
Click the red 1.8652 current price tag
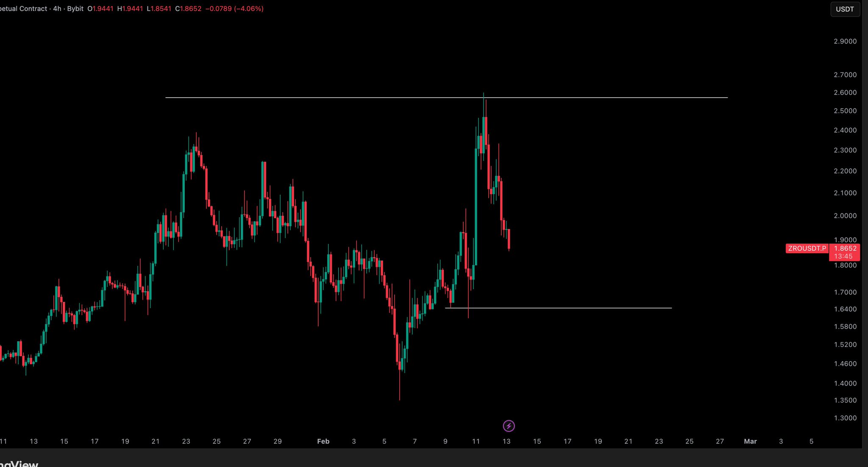tap(845, 249)
